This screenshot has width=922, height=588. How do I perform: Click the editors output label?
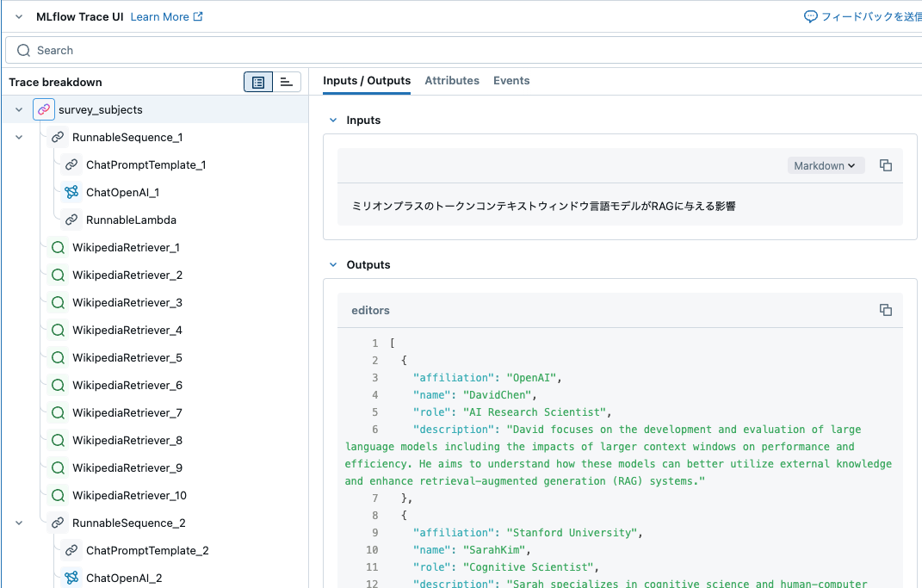pos(370,311)
